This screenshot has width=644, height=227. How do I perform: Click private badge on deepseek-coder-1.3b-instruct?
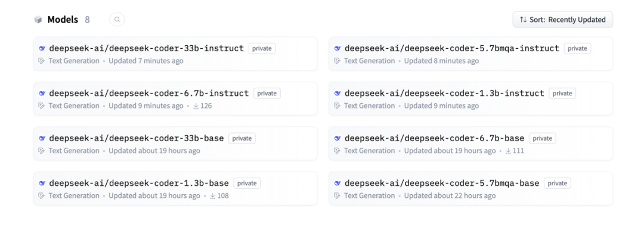tap(563, 94)
